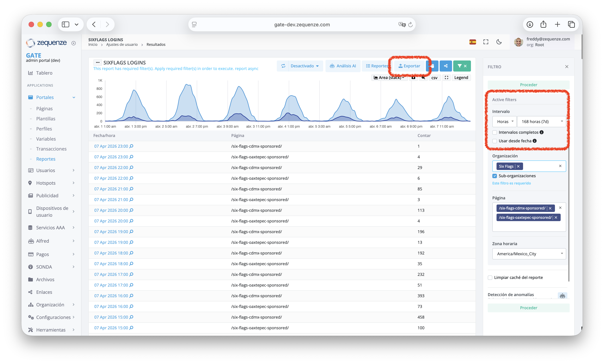Expand the chart to fullscreen

[x=446, y=78]
